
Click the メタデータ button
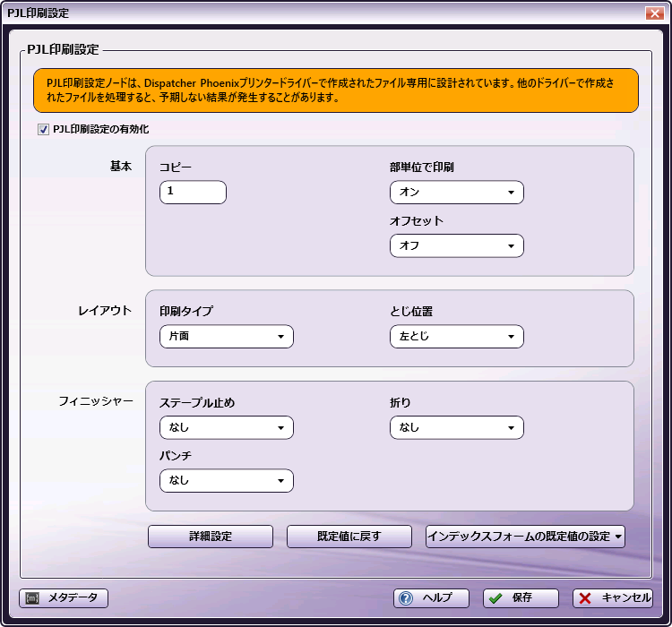click(x=64, y=597)
